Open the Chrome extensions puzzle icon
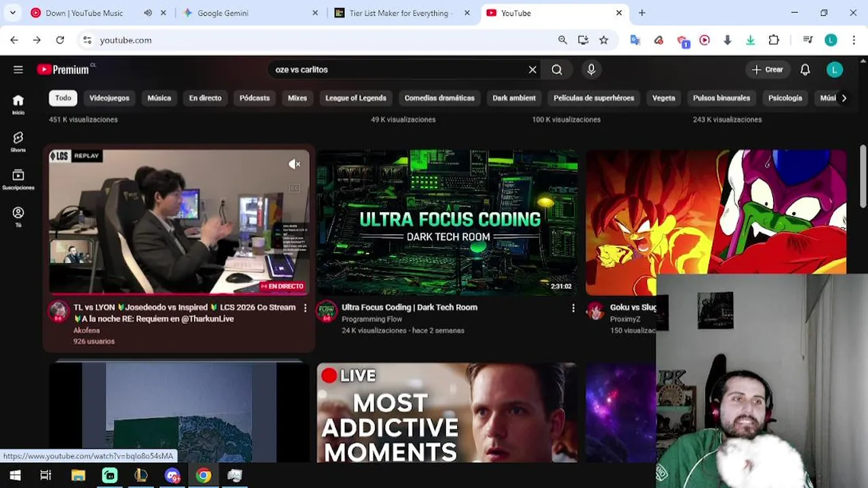 coord(774,40)
